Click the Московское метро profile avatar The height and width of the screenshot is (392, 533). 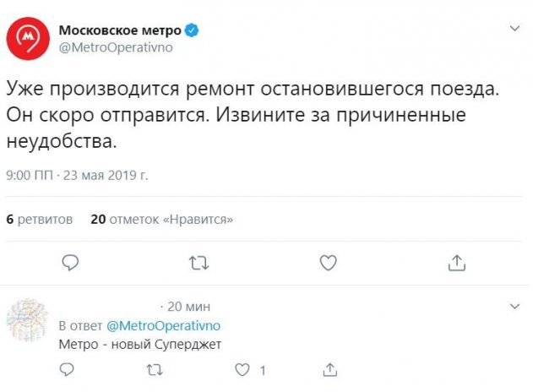pos(27,38)
